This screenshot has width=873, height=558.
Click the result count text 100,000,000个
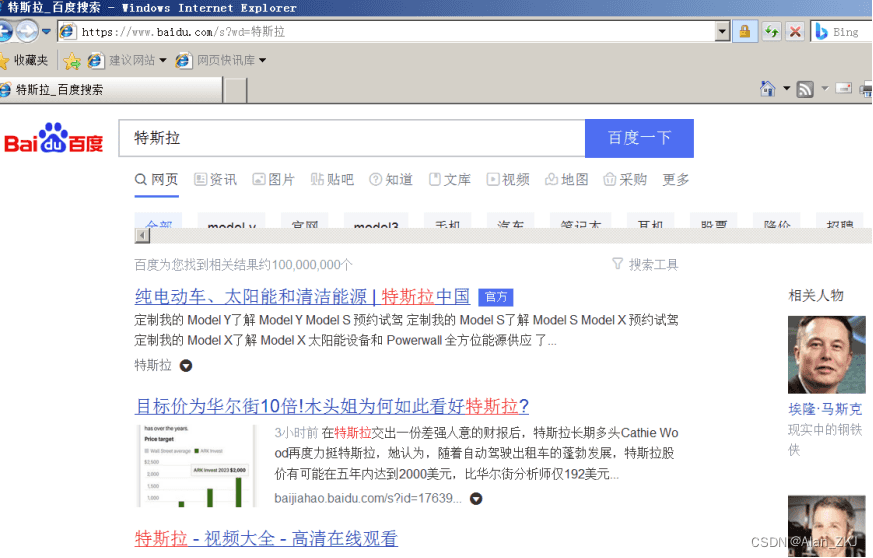pos(312,265)
